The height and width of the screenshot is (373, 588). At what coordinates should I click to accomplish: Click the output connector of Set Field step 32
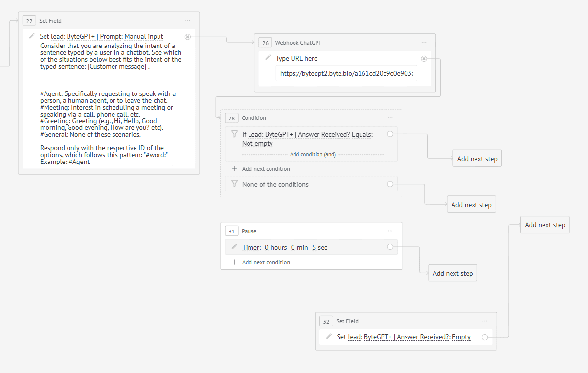click(x=484, y=337)
